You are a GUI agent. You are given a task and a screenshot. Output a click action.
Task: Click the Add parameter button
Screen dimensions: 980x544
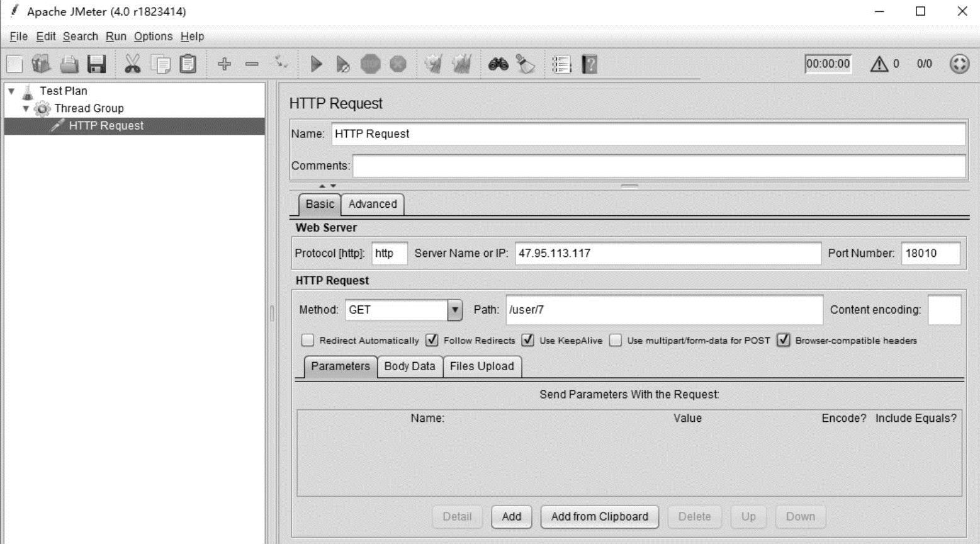pos(512,517)
